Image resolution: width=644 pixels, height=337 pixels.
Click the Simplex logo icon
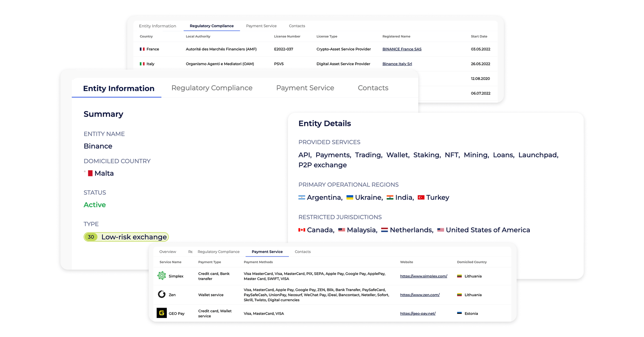162,276
